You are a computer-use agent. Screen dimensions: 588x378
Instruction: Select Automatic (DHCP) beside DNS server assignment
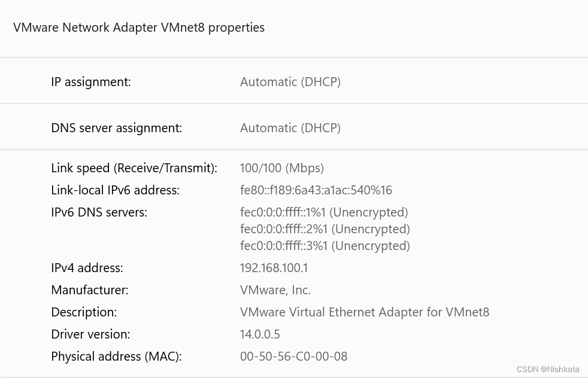tap(290, 127)
